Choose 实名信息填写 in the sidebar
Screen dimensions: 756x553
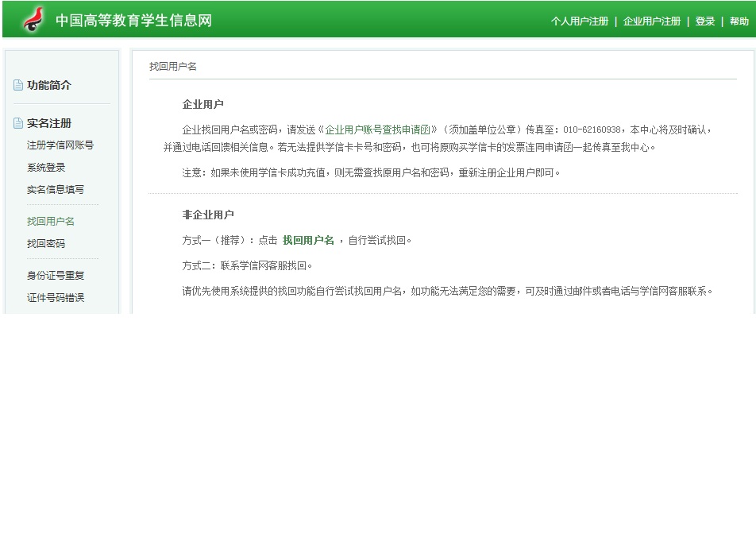pyautogui.click(x=56, y=190)
